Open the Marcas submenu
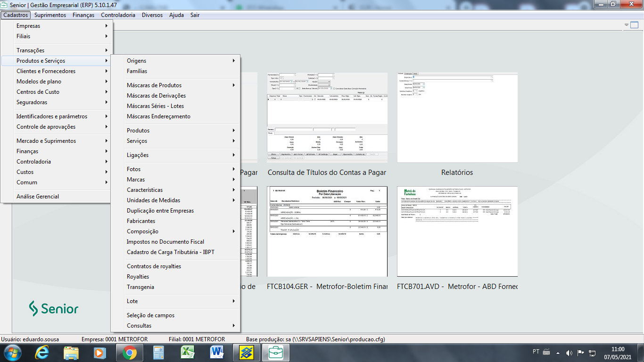Image resolution: width=644 pixels, height=362 pixels. point(175,180)
